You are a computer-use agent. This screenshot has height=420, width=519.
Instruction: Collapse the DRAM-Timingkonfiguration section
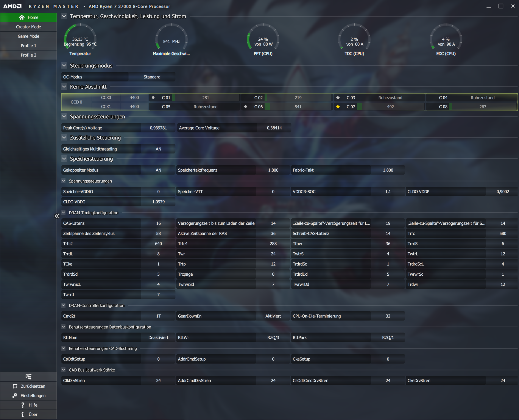tap(64, 213)
